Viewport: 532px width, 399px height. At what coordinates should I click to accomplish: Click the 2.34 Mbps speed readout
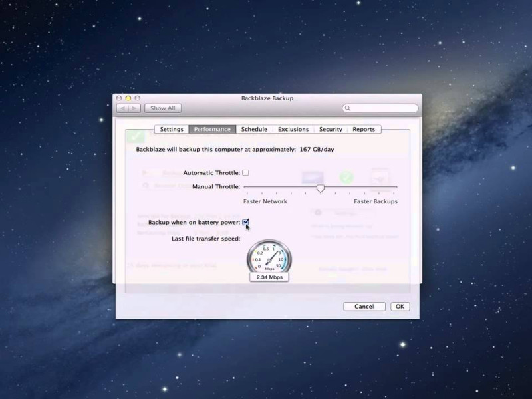[x=269, y=277]
